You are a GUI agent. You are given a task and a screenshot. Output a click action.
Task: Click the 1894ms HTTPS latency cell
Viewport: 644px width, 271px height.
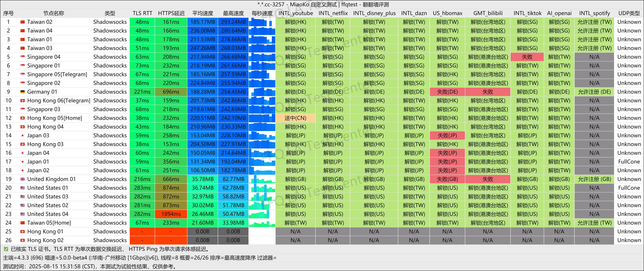coord(171,214)
